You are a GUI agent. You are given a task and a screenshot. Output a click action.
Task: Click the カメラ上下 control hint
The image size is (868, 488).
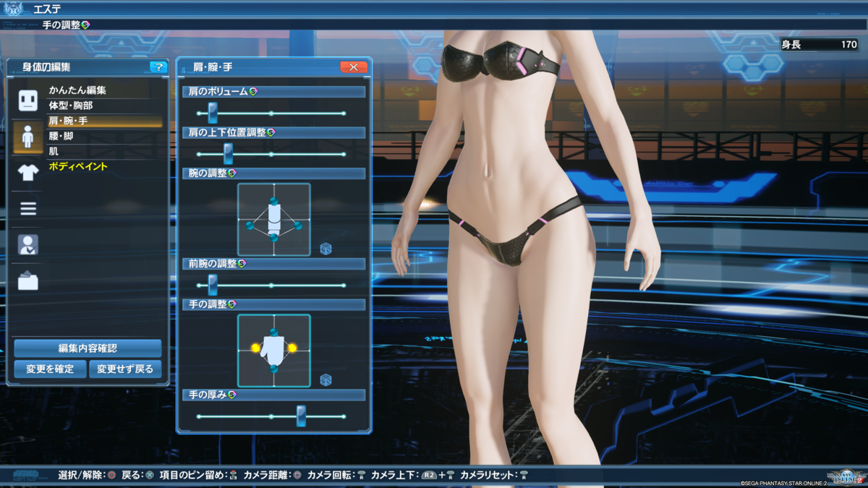(x=413, y=475)
